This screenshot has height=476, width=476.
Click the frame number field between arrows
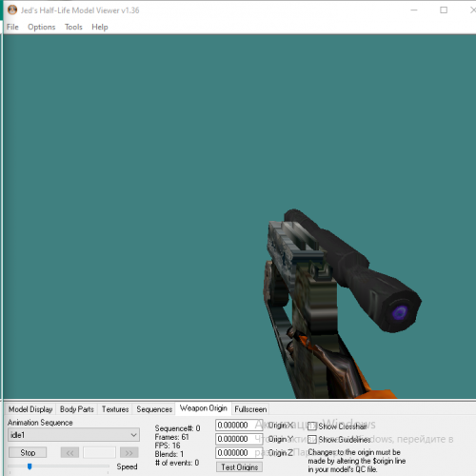99,452
